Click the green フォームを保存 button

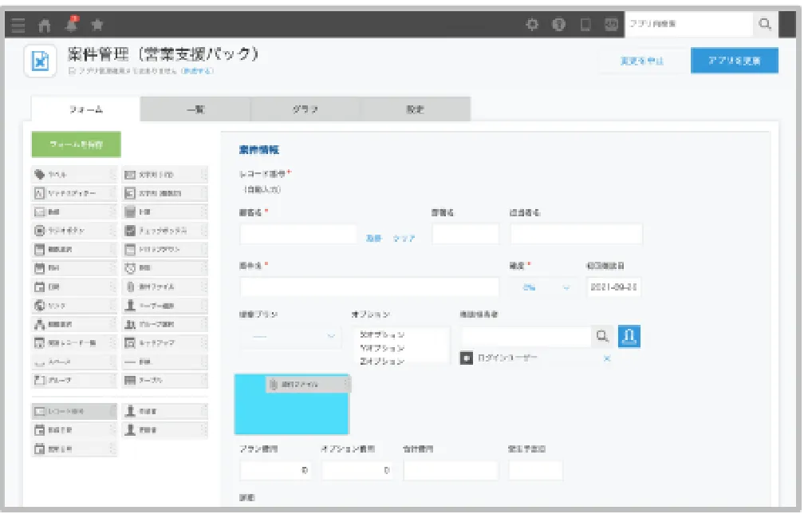[76, 145]
